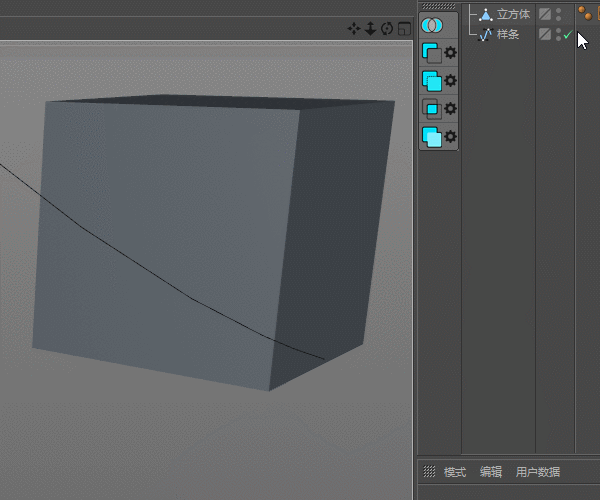Image resolution: width=600 pixels, height=500 pixels.
Task: Toggle visibility dots of 立方体 object
Action: tap(558, 14)
